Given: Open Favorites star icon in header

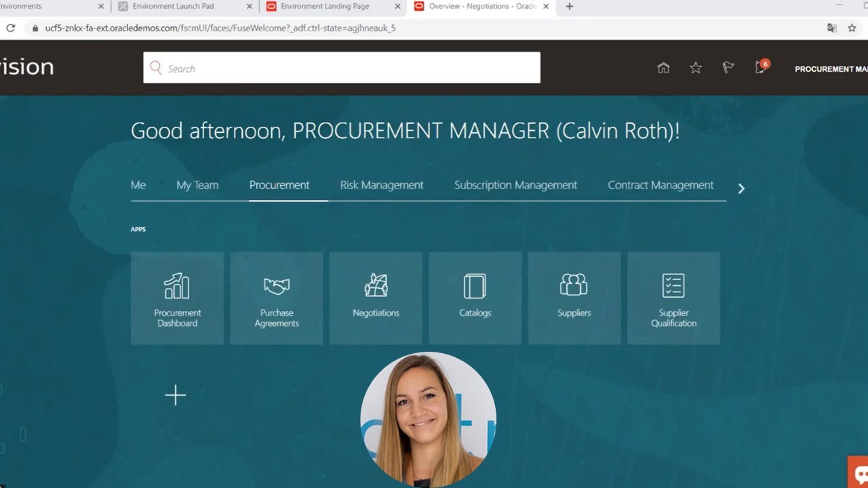Looking at the screenshot, I should 696,68.
